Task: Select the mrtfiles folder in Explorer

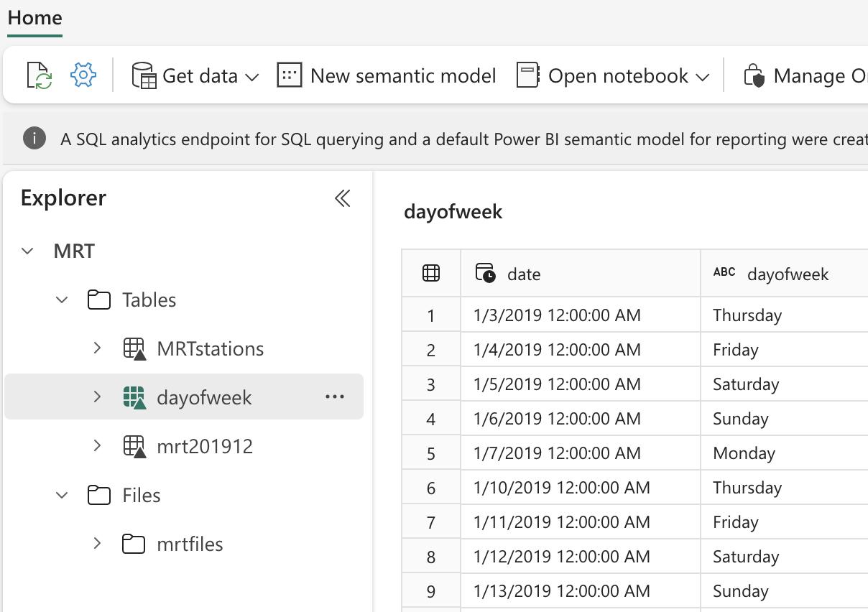Action: click(190, 544)
